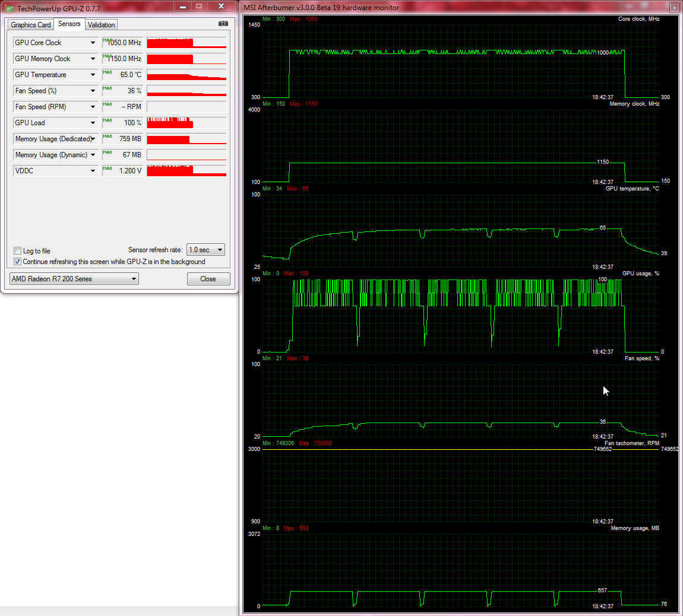The width and height of the screenshot is (683, 616).
Task: Open the Validation tab
Action: click(x=101, y=25)
